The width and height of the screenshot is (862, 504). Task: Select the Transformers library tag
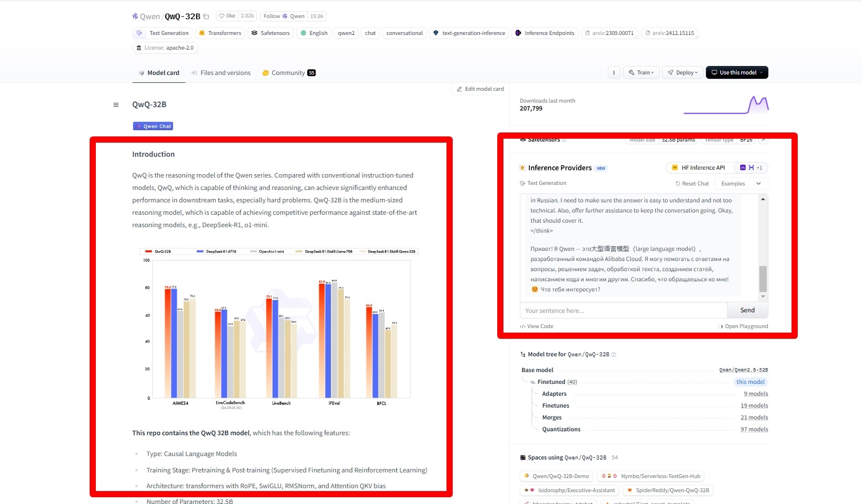point(220,33)
